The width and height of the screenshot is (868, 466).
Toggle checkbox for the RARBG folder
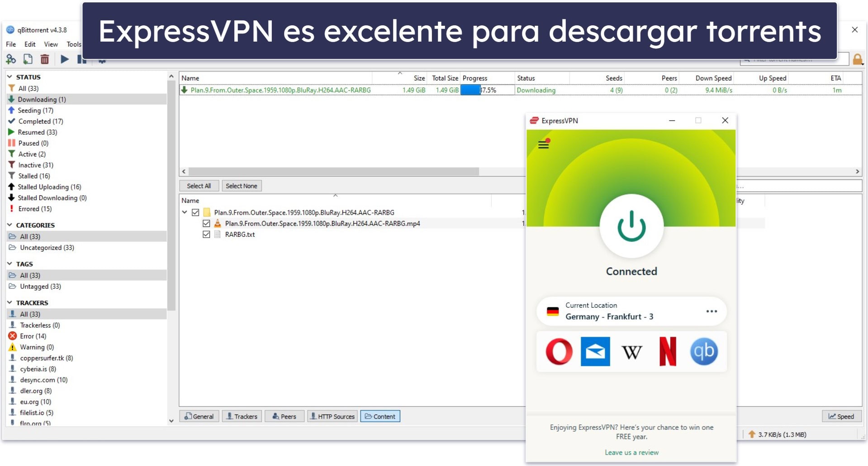(x=195, y=212)
